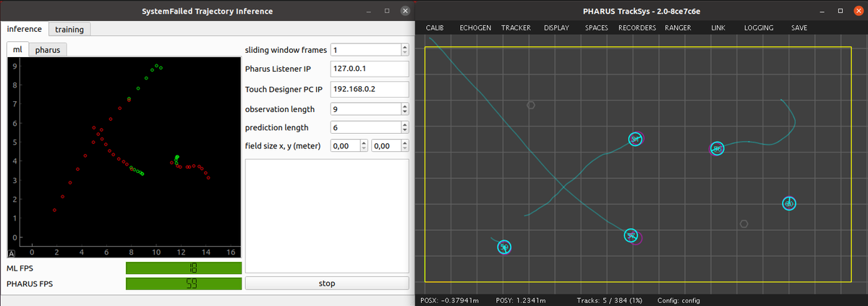868x306 pixels.
Task: Click the ML FPS green indicator bar
Action: click(183, 268)
